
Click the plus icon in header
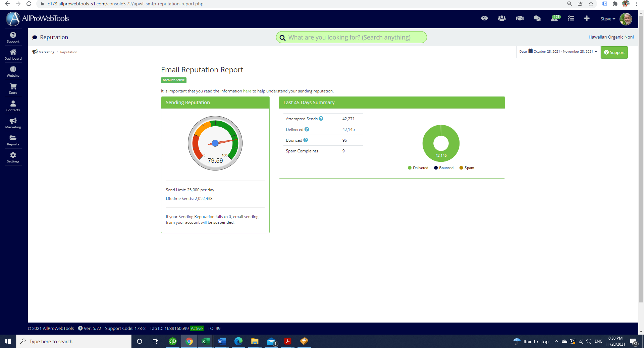coord(587,18)
